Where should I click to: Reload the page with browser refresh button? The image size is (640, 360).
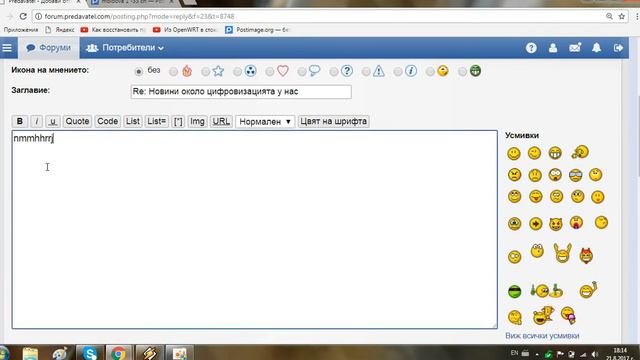coord(23,16)
